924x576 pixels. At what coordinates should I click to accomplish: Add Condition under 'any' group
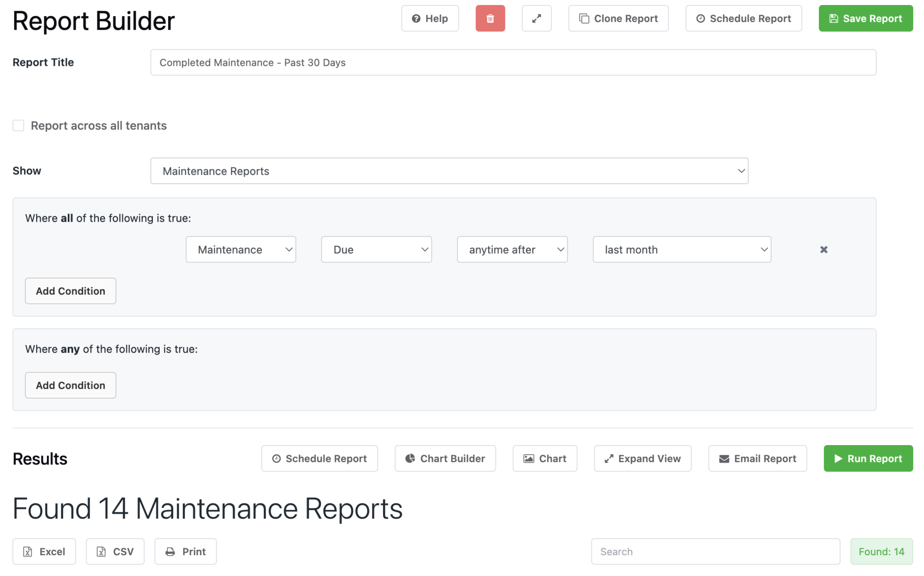click(x=70, y=385)
